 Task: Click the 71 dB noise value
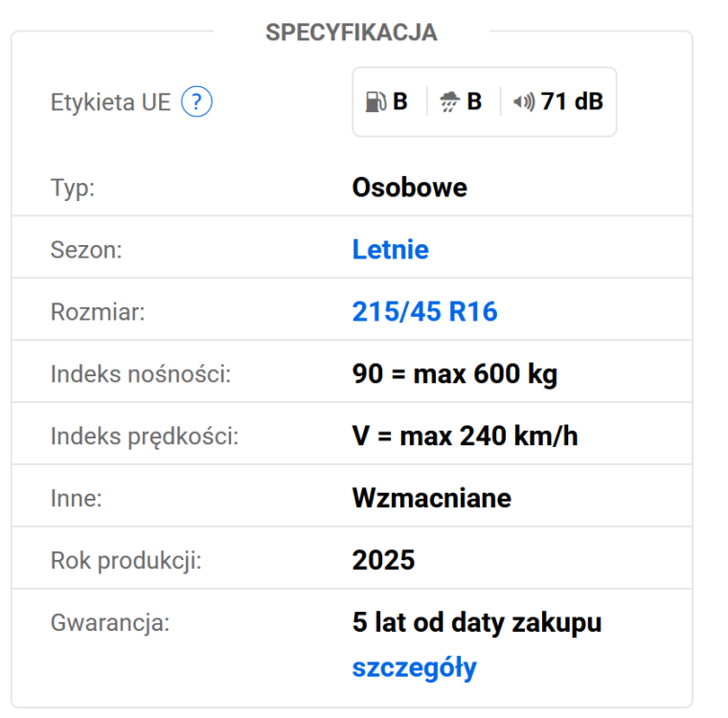(x=572, y=101)
